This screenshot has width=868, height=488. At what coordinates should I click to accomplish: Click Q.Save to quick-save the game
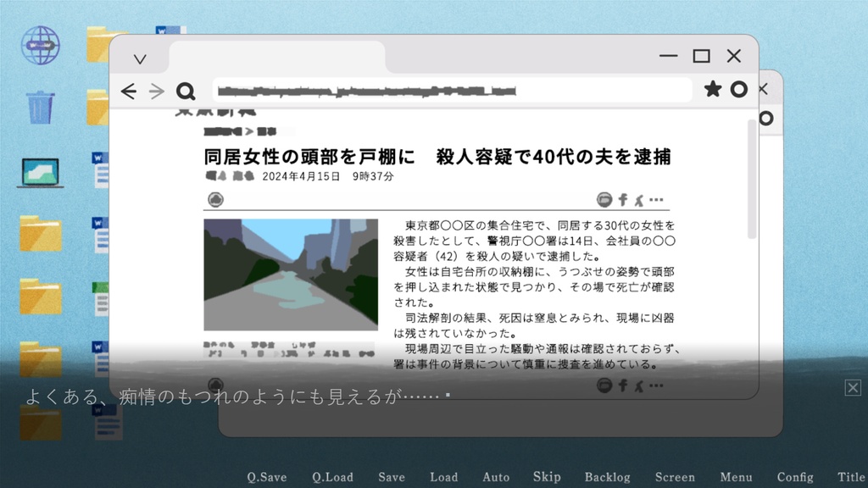click(267, 476)
